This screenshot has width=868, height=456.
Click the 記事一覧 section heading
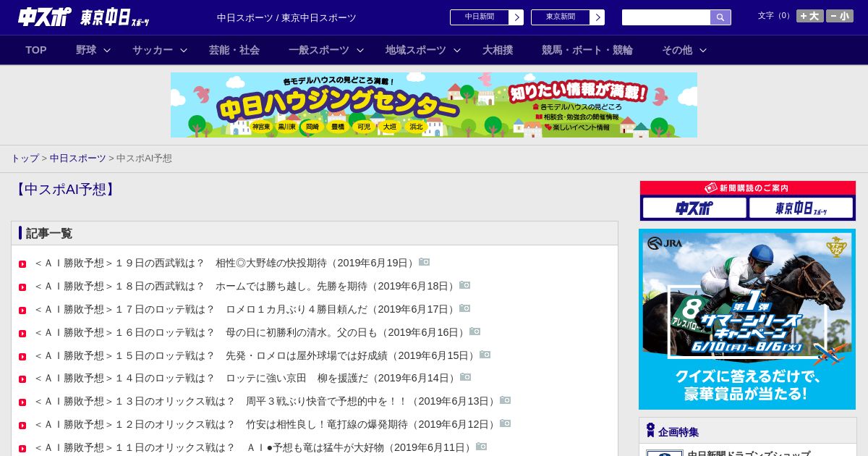point(49,233)
